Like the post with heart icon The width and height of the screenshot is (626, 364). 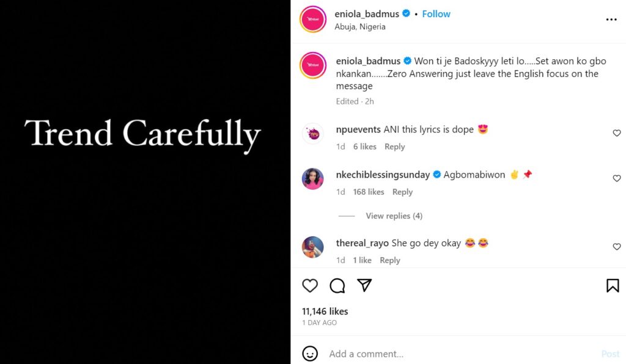coord(311,285)
